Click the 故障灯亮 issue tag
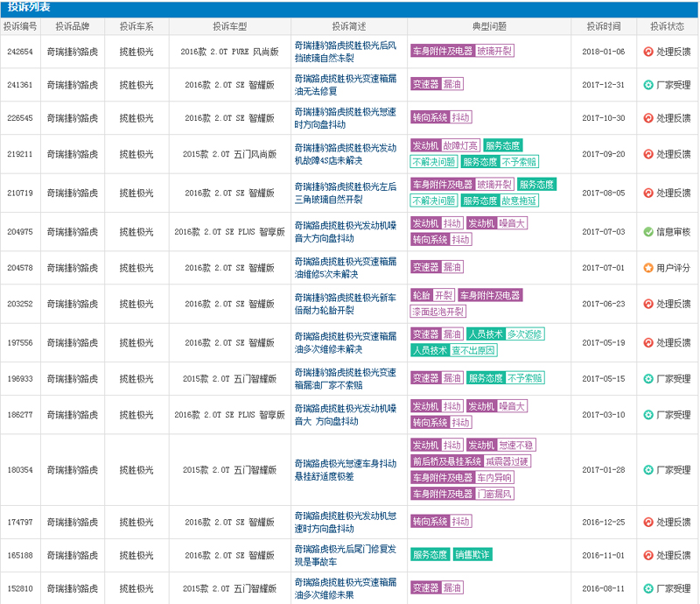The height and width of the screenshot is (604, 700). 461,145
